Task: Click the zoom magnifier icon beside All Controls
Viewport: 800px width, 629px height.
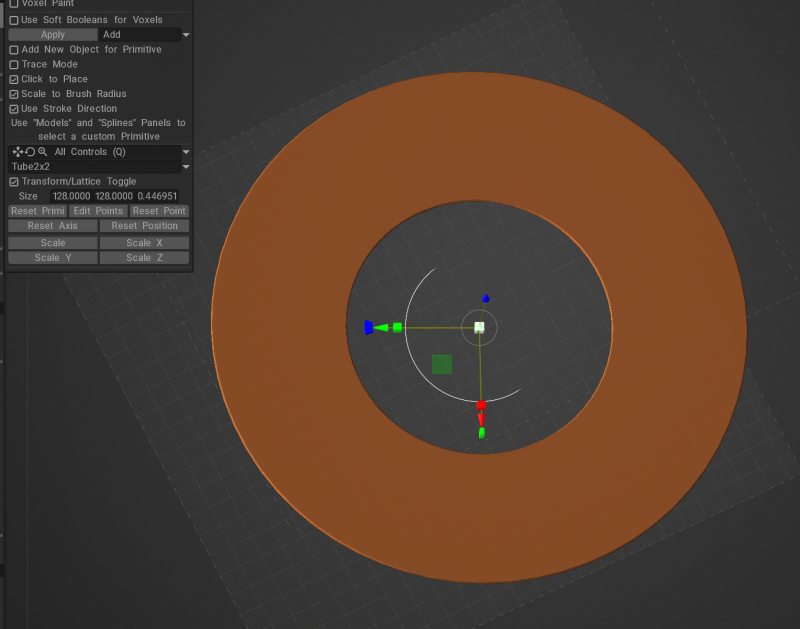Action: 42,152
